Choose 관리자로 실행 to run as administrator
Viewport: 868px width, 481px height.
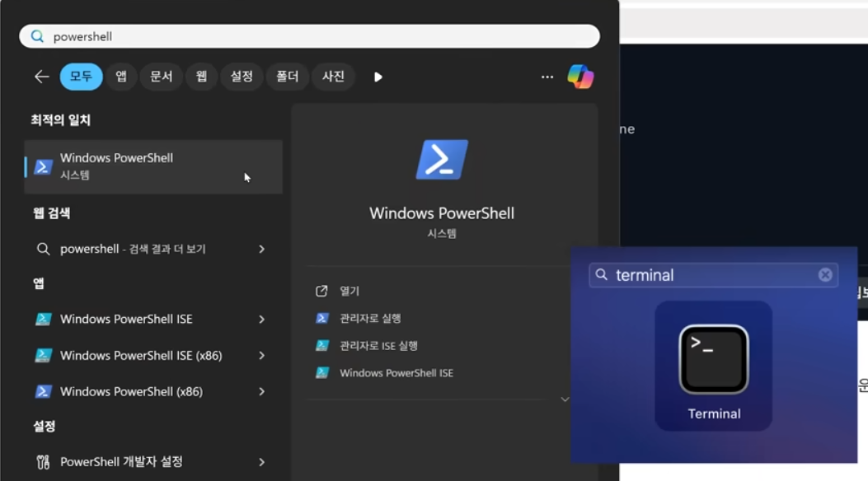(x=370, y=319)
